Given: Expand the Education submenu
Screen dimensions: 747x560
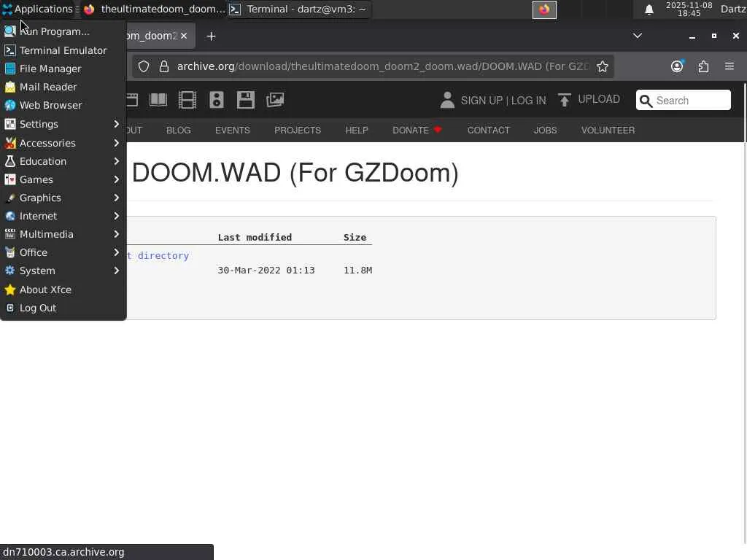Looking at the screenshot, I should click(x=63, y=161).
